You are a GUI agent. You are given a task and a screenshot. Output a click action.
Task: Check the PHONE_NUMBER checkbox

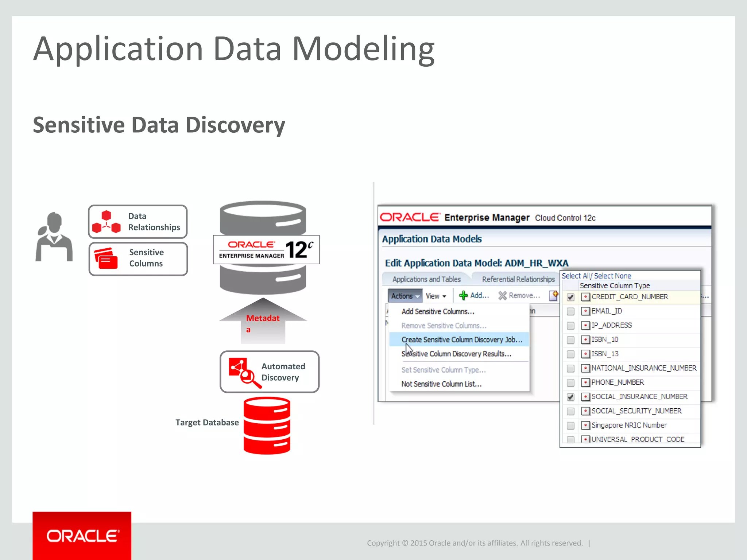[x=571, y=383]
